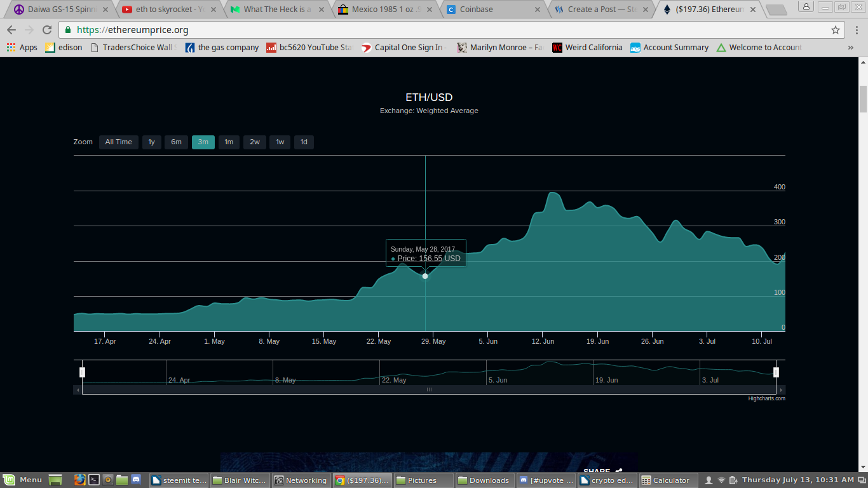868x488 pixels.
Task: Switch to the Pictures folder window
Action: [423, 480]
